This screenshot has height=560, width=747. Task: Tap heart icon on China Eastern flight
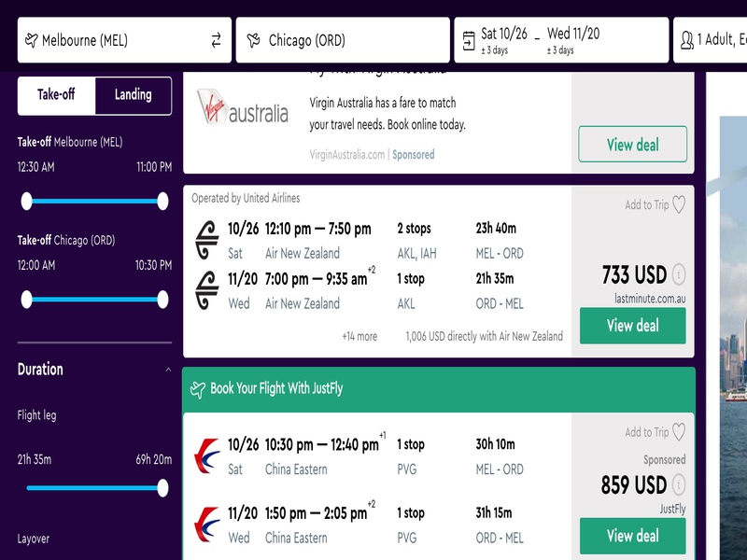click(679, 432)
